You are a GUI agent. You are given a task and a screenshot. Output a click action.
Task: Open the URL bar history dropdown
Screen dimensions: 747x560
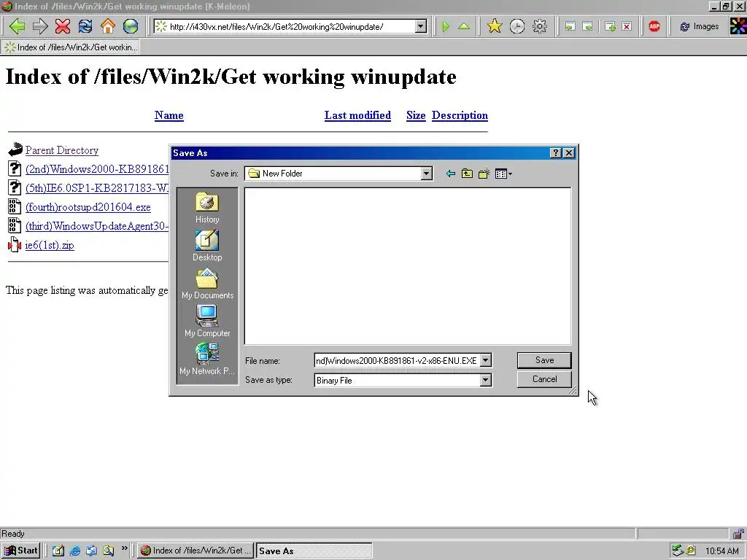click(421, 27)
